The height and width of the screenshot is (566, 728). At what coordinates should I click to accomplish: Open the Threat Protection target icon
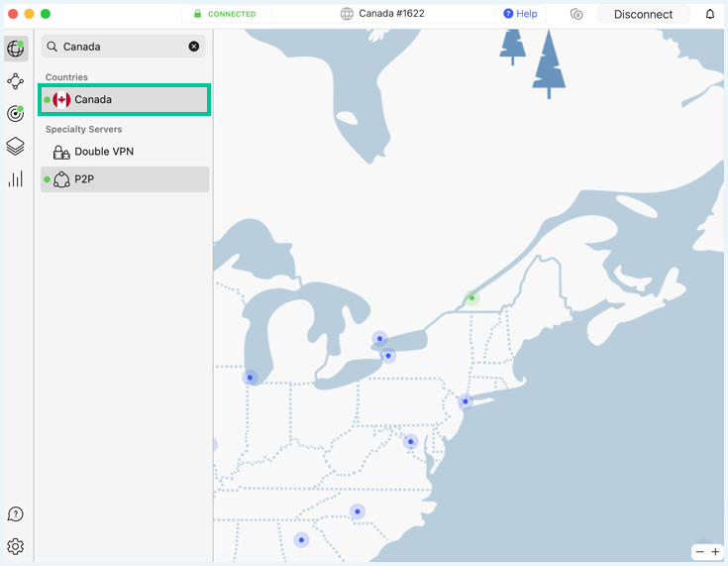tap(15, 113)
